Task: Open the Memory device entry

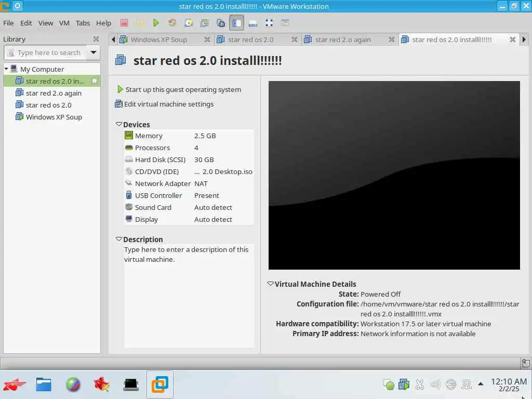Action: [x=189, y=136]
